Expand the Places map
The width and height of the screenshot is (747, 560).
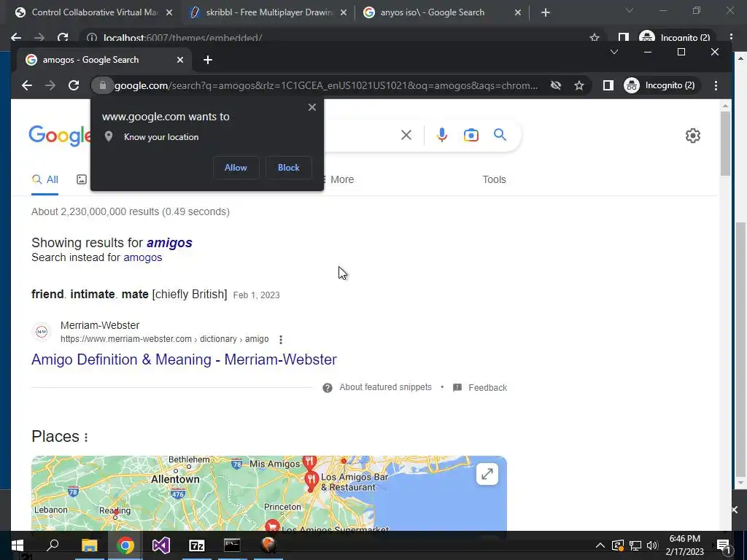click(x=487, y=474)
